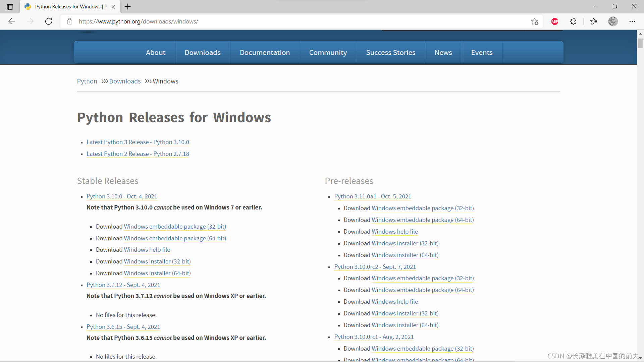The width and height of the screenshot is (644, 362).
Task: Click the Python breadcrumb link
Action: tap(87, 81)
